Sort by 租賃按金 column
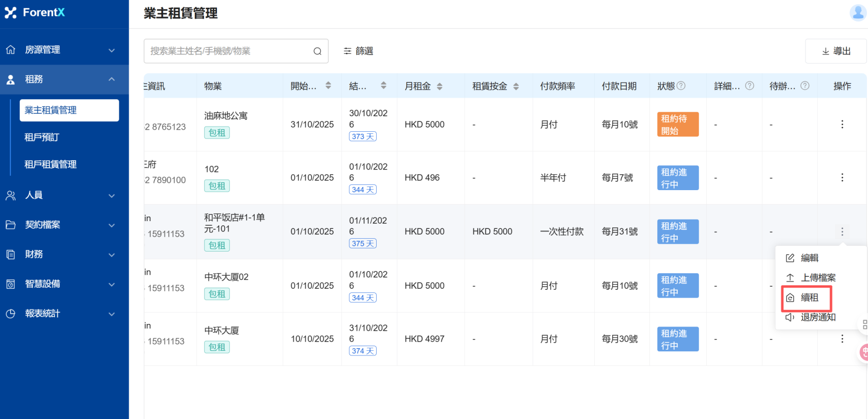This screenshot has width=868, height=419. click(x=516, y=86)
